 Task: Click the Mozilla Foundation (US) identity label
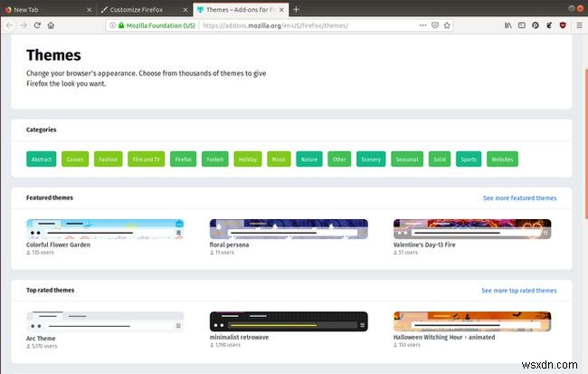(161, 25)
